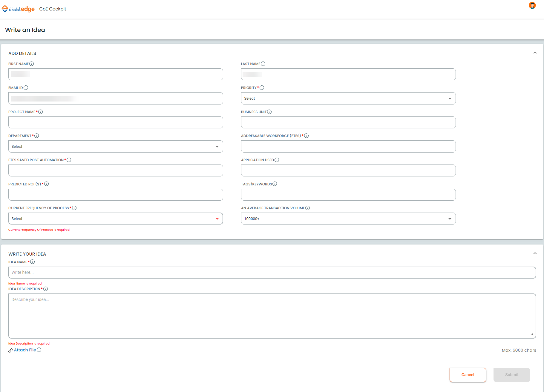This screenshot has width=544, height=392.
Task: Click the paperclip attach icon
Action: (10, 351)
